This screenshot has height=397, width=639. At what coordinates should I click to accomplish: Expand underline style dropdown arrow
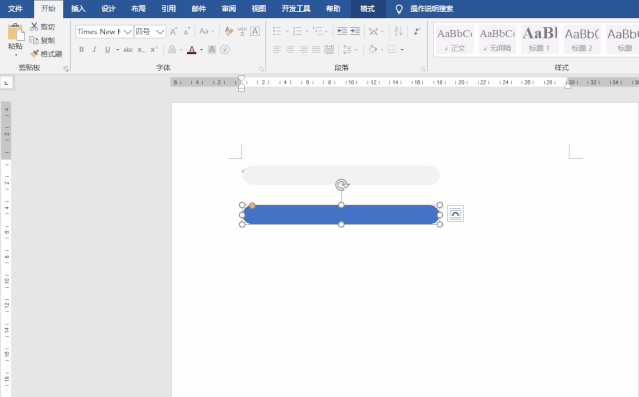pos(118,50)
